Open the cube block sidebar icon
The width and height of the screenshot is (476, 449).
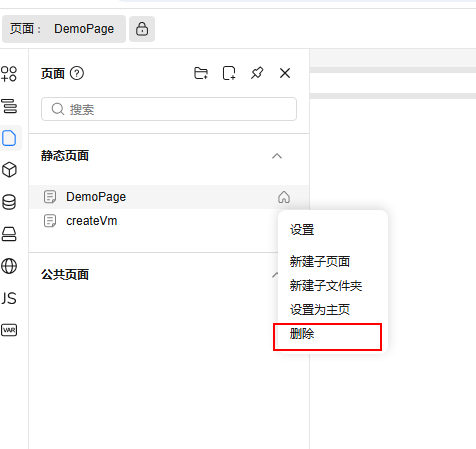point(9,170)
